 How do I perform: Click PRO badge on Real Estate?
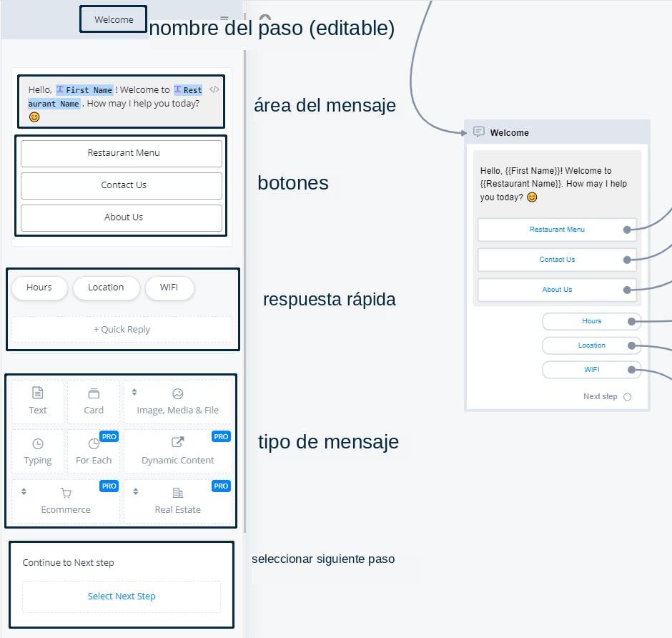221,486
